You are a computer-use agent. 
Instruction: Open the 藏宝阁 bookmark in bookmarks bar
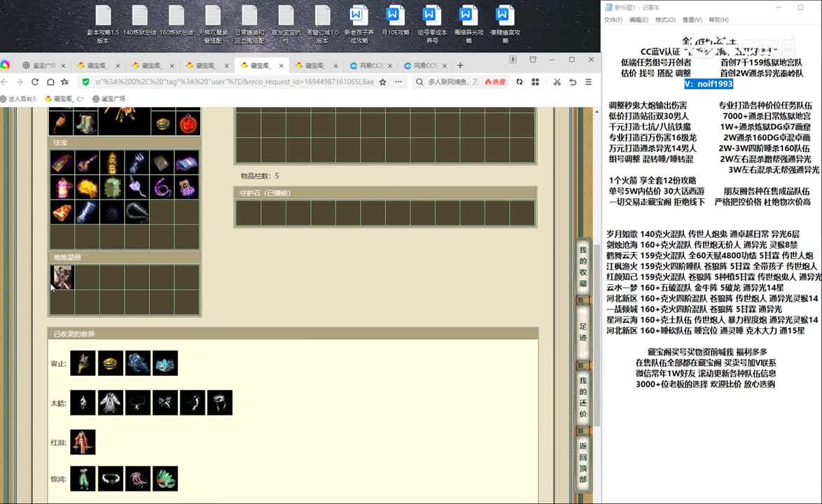64,99
